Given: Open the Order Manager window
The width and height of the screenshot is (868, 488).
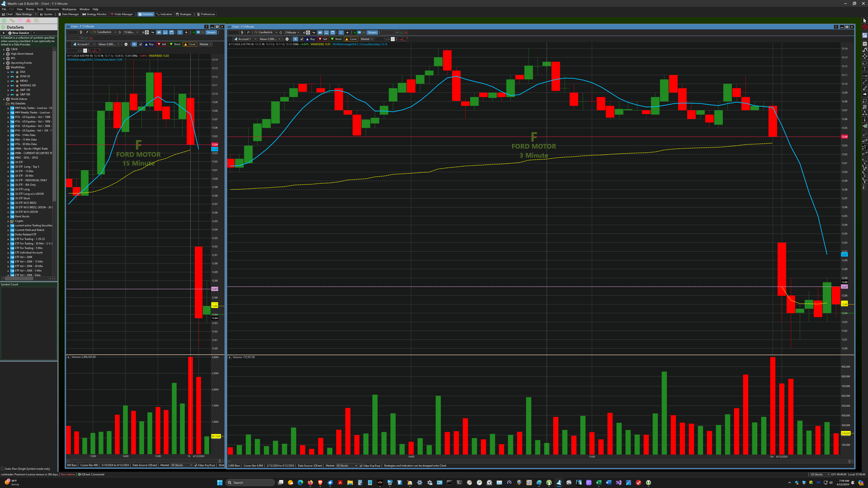Looking at the screenshot, I should (122, 14).
